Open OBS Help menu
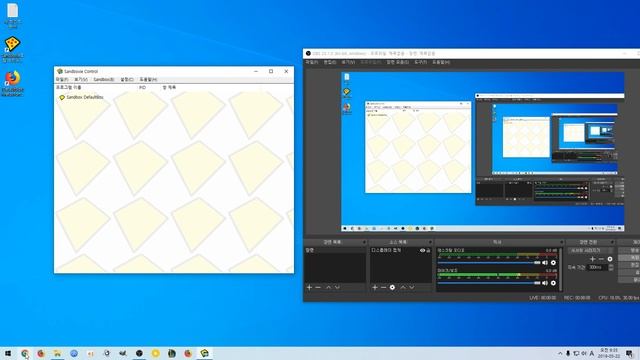Viewport: 640px width, 360px height. (441, 62)
